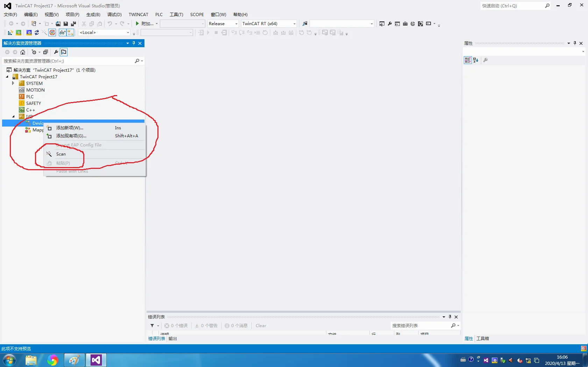Open the TWINCAT menu
The height and width of the screenshot is (367, 588).
(139, 14)
